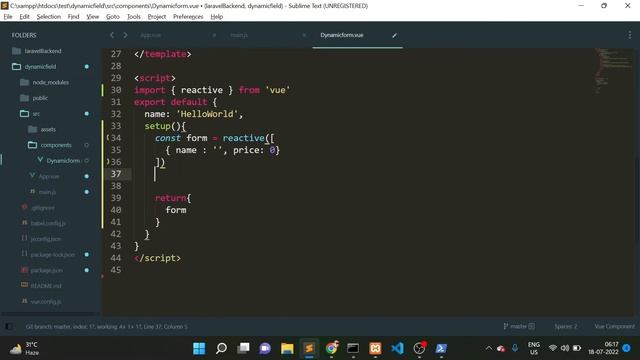The width and height of the screenshot is (640, 360).
Task: Place cursor on line number 37
Action: coord(116,174)
